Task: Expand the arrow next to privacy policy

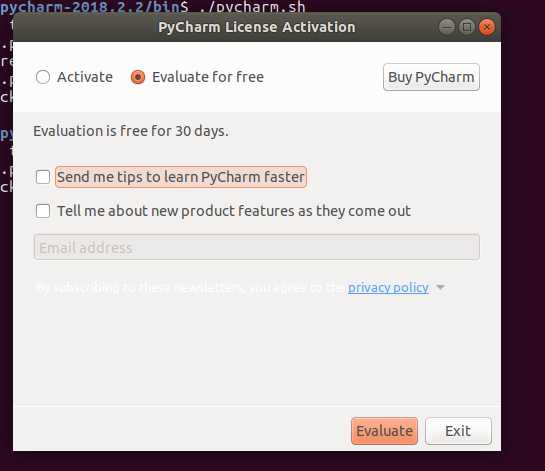Action: point(440,287)
